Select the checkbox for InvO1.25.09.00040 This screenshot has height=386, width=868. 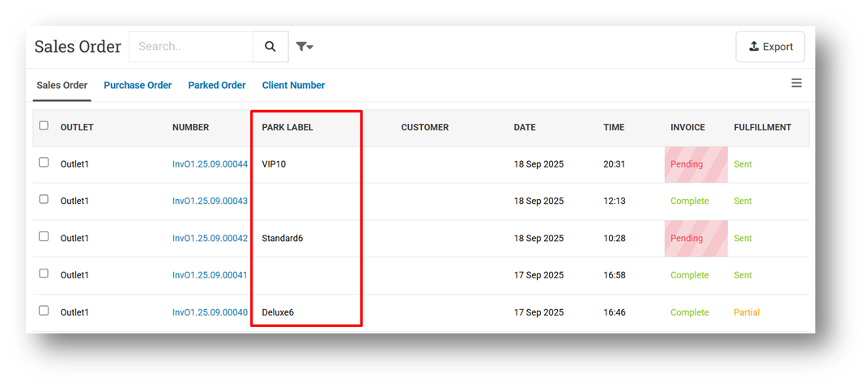click(44, 311)
